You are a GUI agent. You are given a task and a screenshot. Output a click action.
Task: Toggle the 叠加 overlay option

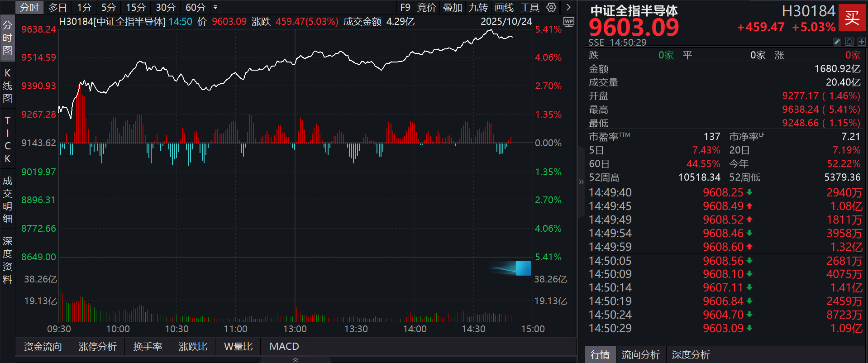click(x=452, y=7)
